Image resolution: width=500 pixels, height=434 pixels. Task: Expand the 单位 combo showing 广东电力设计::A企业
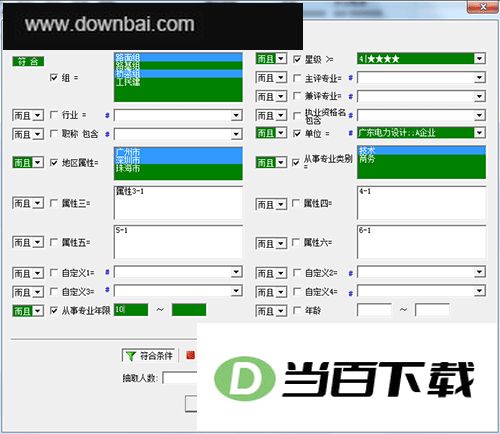pos(479,133)
